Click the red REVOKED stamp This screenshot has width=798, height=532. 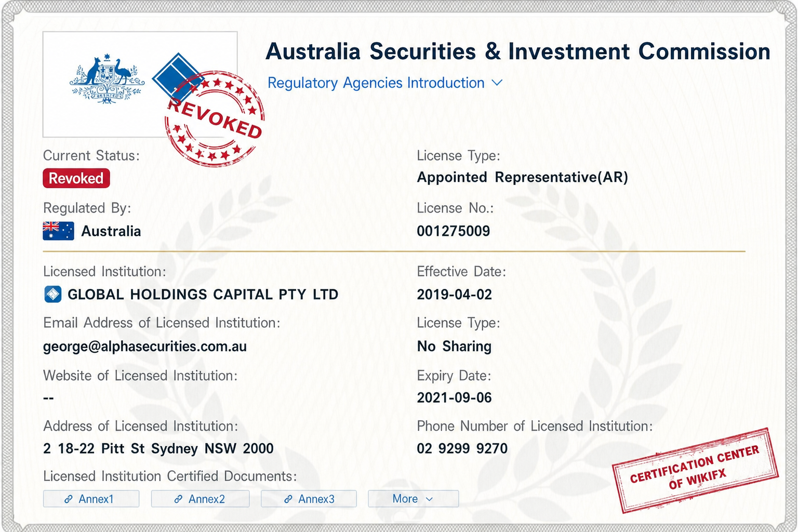pos(214,119)
